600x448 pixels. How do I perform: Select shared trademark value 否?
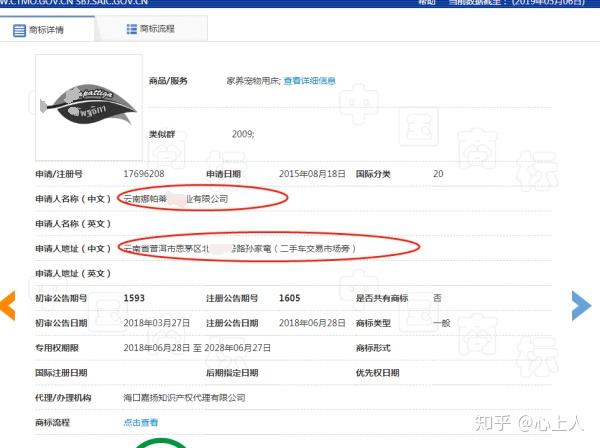[437, 298]
